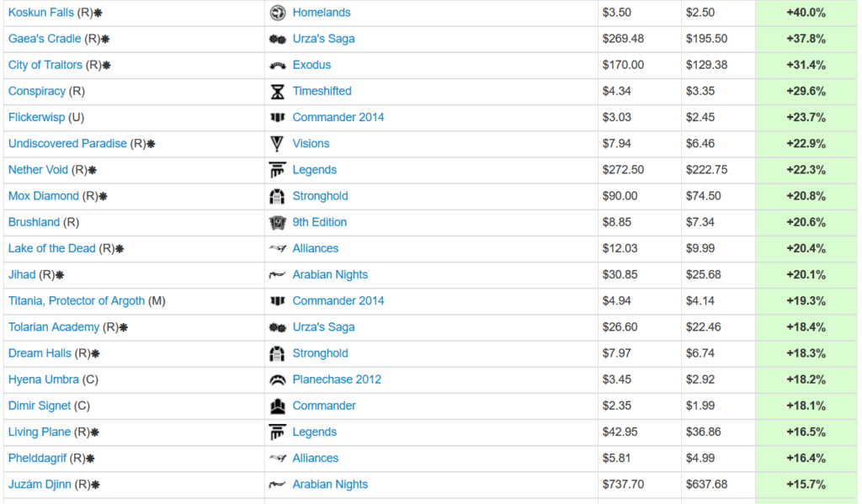Open the Undiscovered Paradise card link
The height and width of the screenshot is (504, 862).
pos(67,144)
